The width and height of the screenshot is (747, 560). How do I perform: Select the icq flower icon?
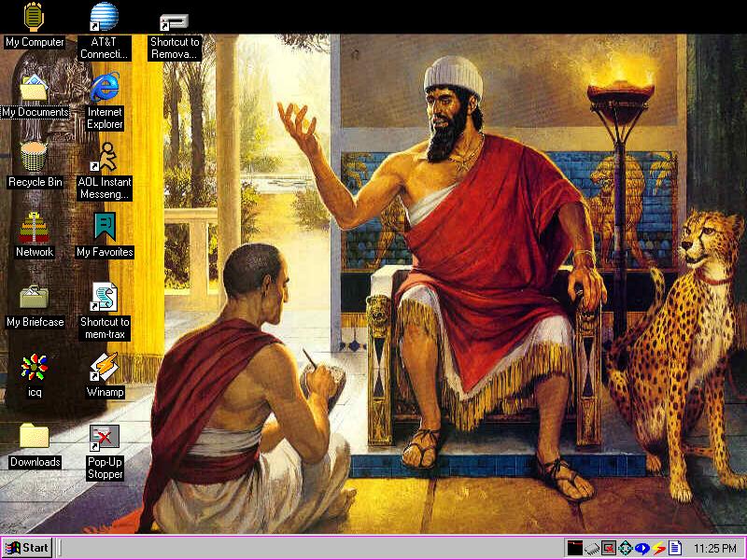point(34,367)
